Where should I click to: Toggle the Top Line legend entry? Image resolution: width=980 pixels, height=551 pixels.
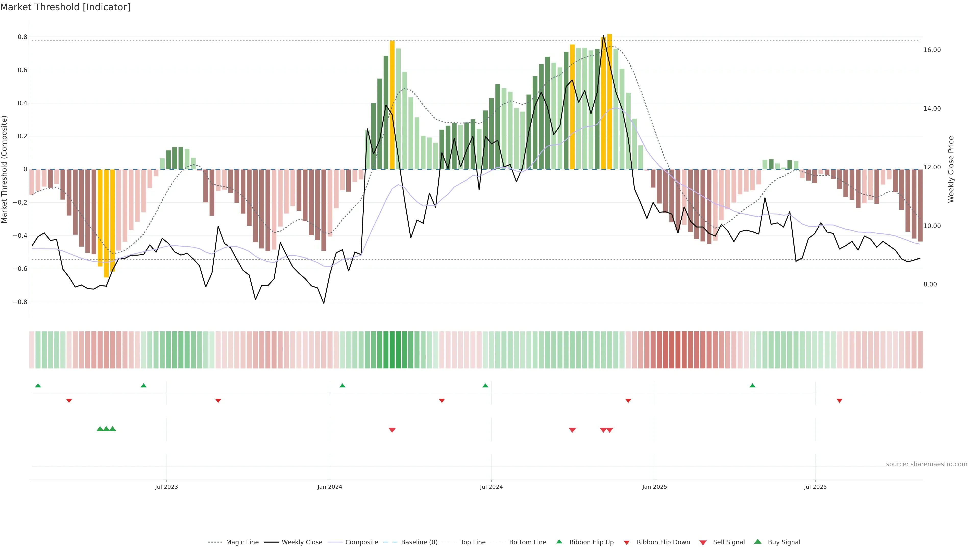[x=473, y=542]
